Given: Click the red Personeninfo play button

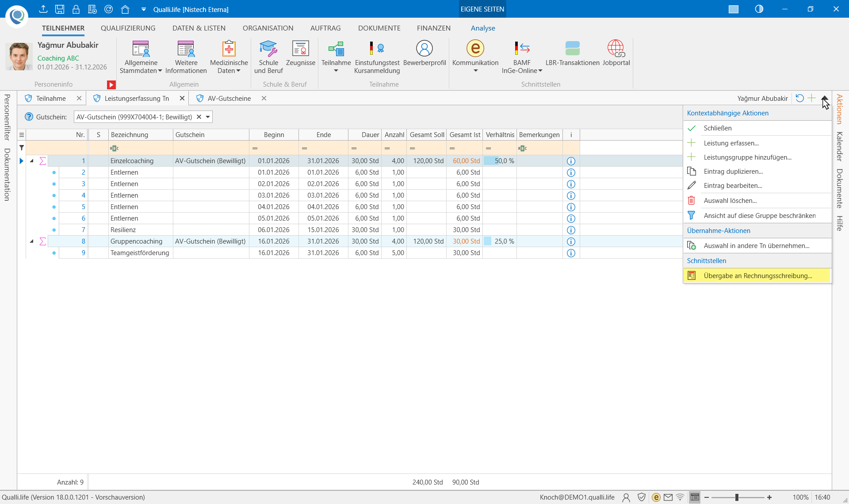Looking at the screenshot, I should tap(111, 84).
